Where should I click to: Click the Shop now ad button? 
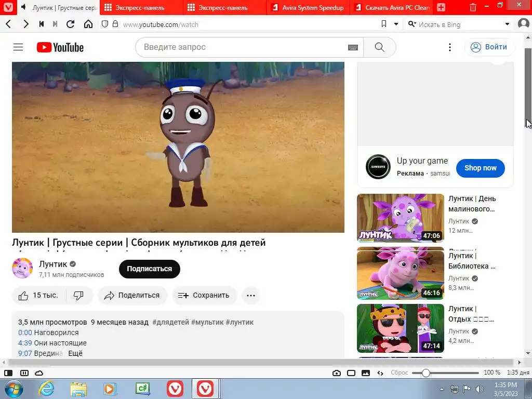[x=481, y=168]
